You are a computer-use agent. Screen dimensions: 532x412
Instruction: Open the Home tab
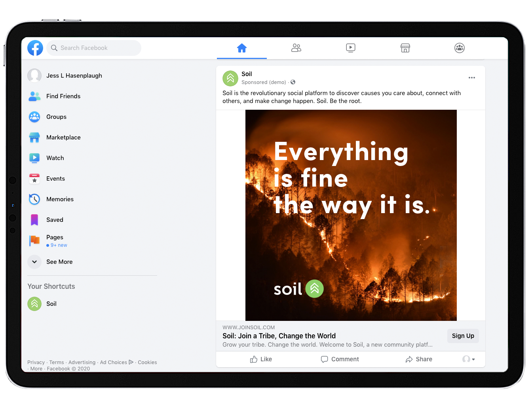point(242,48)
